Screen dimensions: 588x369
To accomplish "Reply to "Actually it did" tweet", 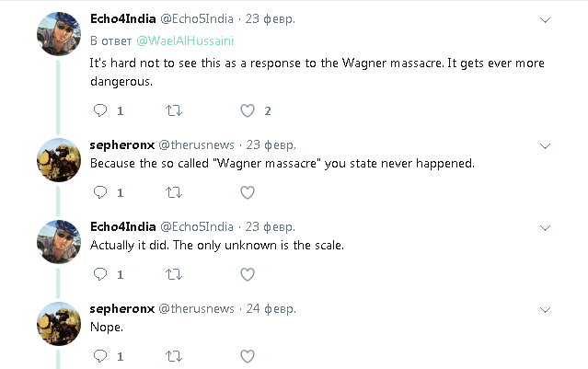I will 100,274.
